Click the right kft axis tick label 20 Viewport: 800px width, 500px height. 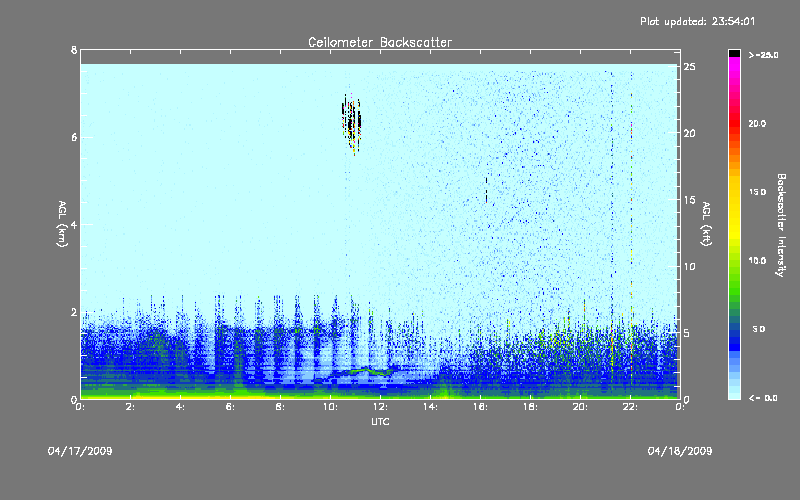coord(689,133)
